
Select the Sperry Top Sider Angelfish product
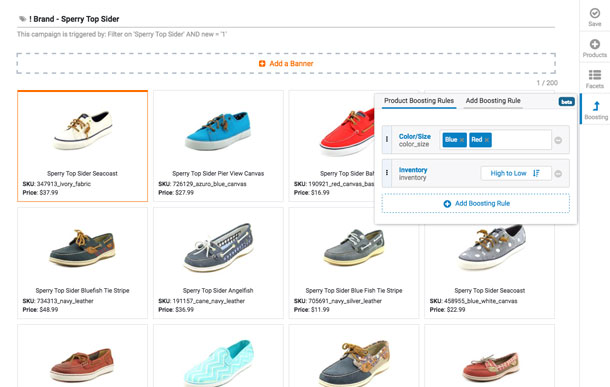click(218, 263)
